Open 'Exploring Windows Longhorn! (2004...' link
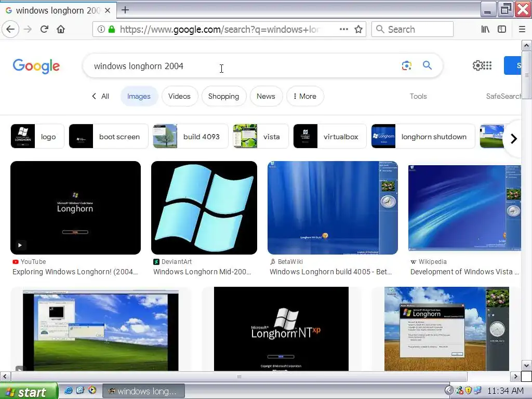 coord(75,272)
